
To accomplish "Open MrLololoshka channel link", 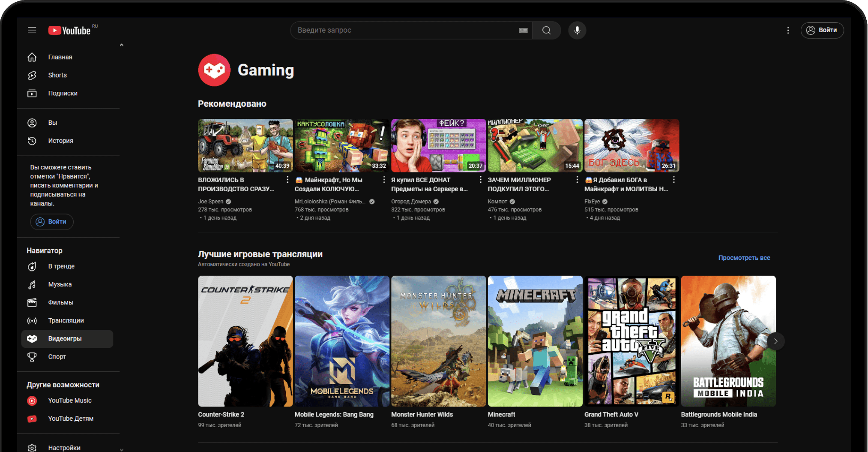I will click(x=330, y=202).
